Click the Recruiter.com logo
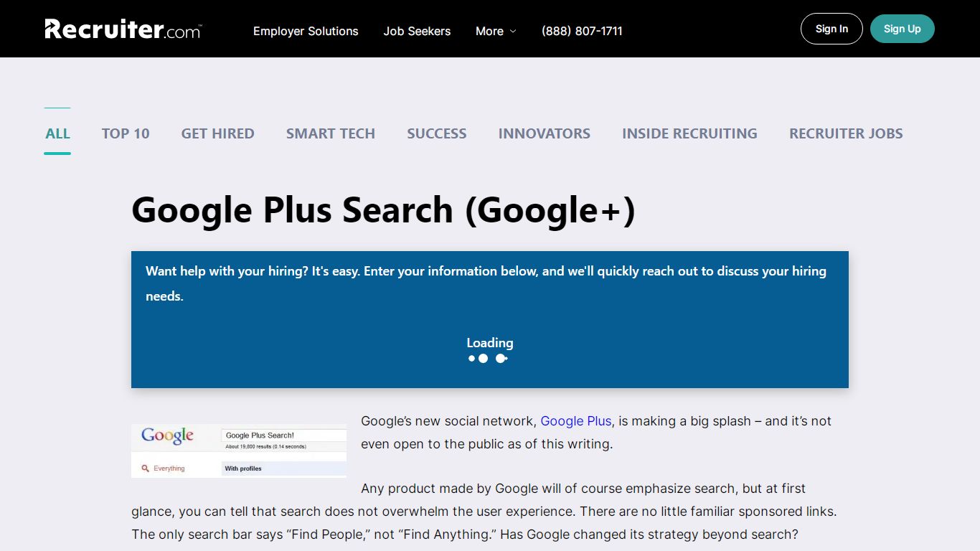980x551 pixels. [123, 29]
